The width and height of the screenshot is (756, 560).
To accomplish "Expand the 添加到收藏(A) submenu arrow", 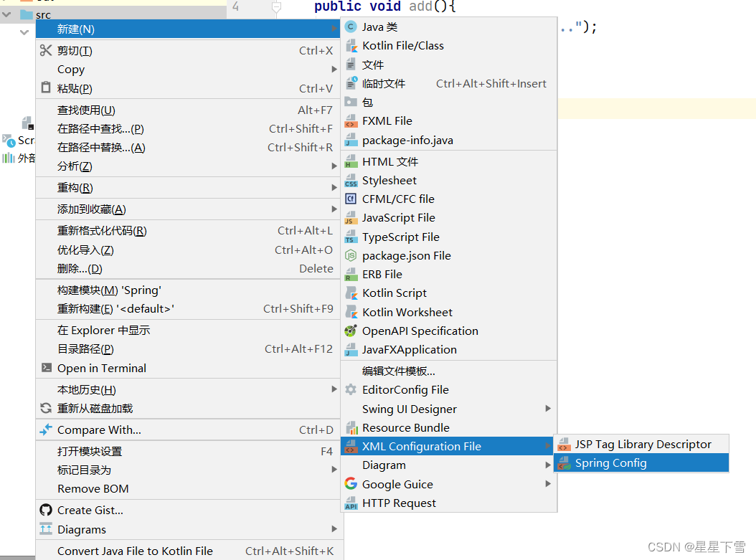I will [334, 209].
